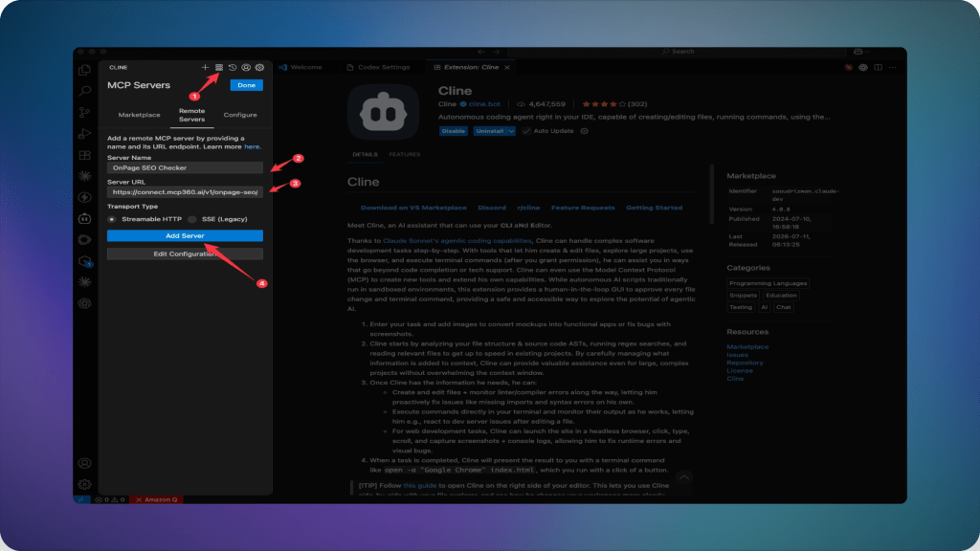Select SSE (Legacy) transport type
This screenshot has height=551, width=980.
(x=191, y=219)
